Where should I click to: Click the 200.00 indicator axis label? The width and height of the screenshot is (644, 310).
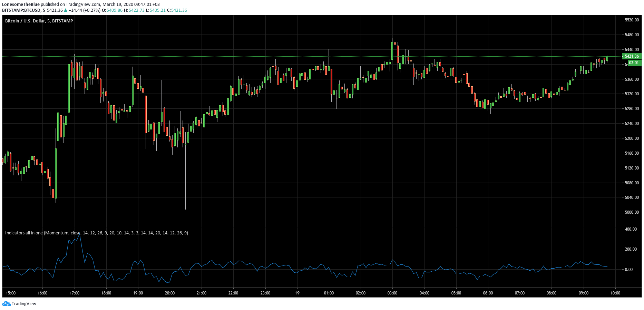[x=631, y=249]
